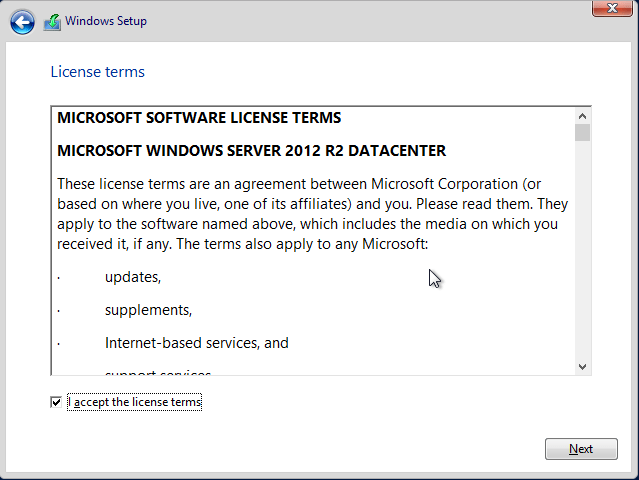Click the Windows Setup disc icon

(x=53, y=21)
